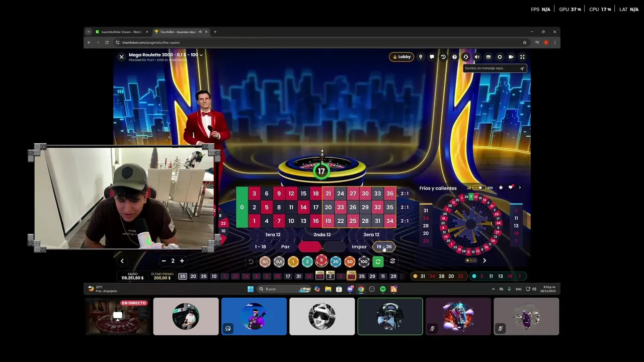
Task: Bet on the black color hexagon
Action: 334,247
